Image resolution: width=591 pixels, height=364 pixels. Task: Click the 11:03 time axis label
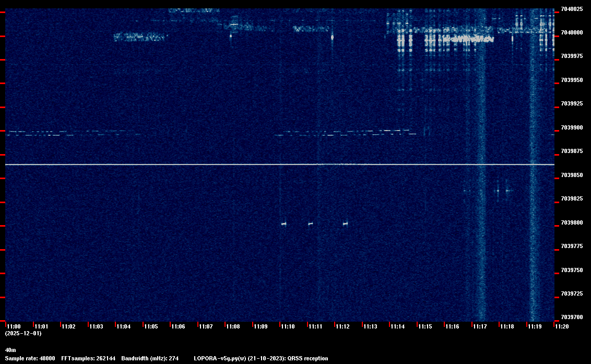96,326
